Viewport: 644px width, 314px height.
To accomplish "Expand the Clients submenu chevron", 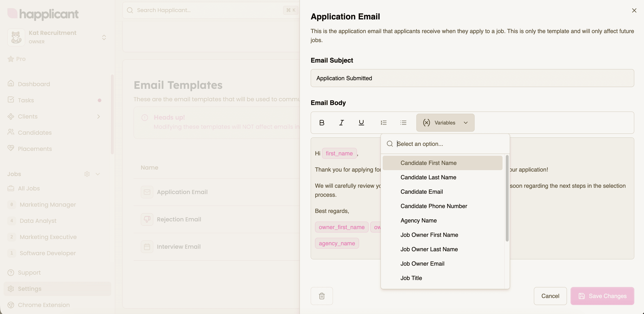I will (x=98, y=117).
